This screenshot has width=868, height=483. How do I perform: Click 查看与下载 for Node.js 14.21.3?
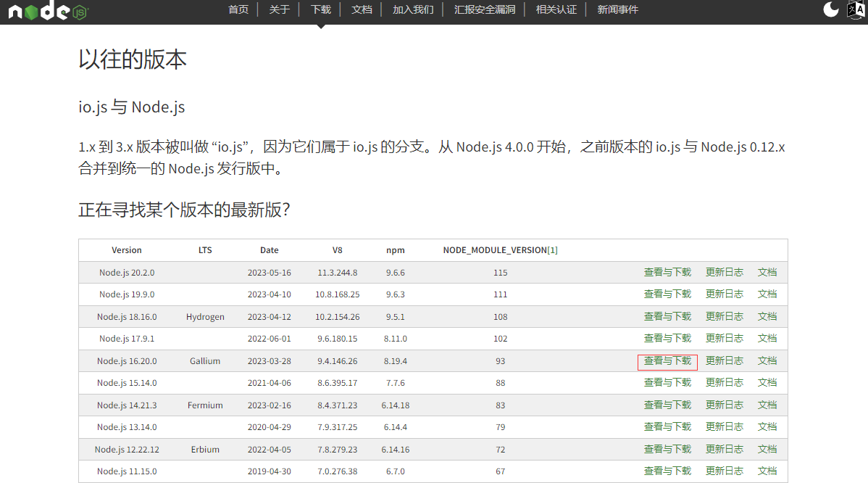pyautogui.click(x=667, y=405)
